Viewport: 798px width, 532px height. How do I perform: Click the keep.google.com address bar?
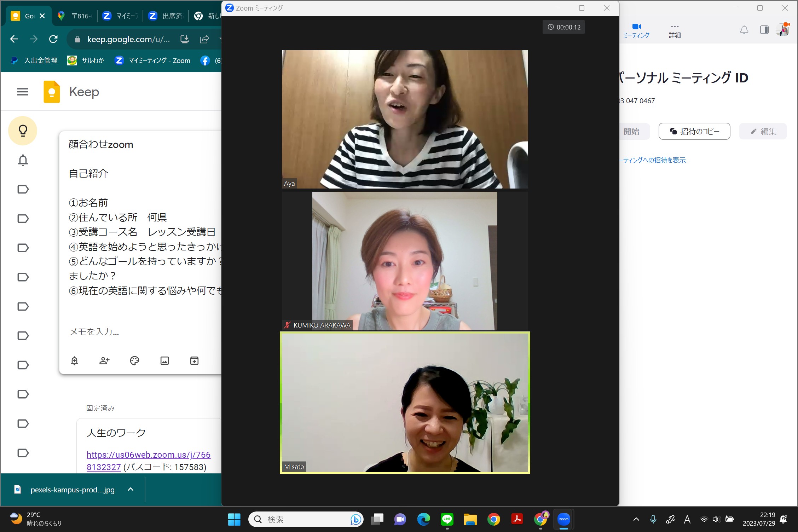click(x=128, y=39)
